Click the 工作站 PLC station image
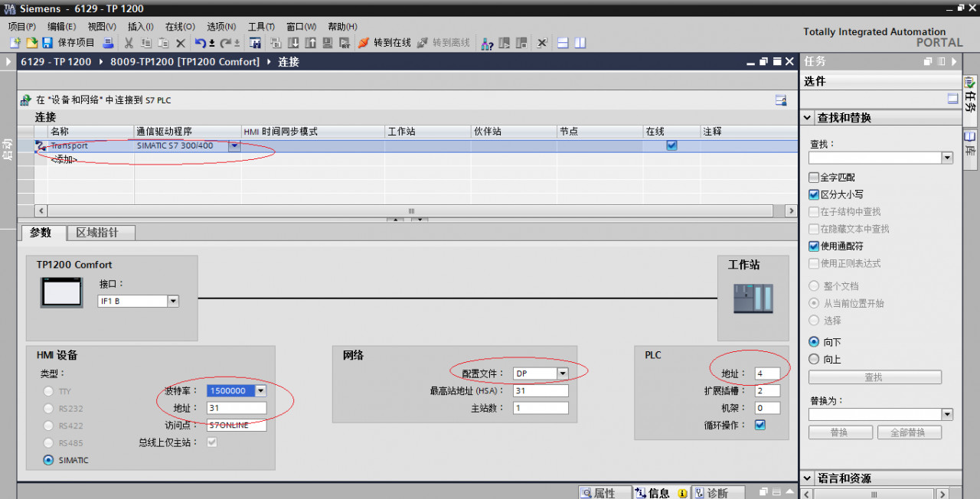 753,298
